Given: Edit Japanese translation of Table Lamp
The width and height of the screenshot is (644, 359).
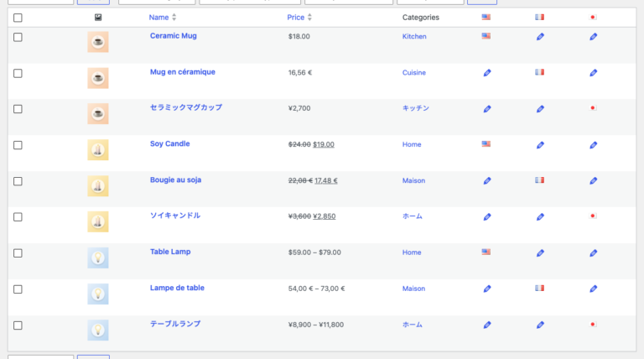Looking at the screenshot, I should (x=593, y=253).
